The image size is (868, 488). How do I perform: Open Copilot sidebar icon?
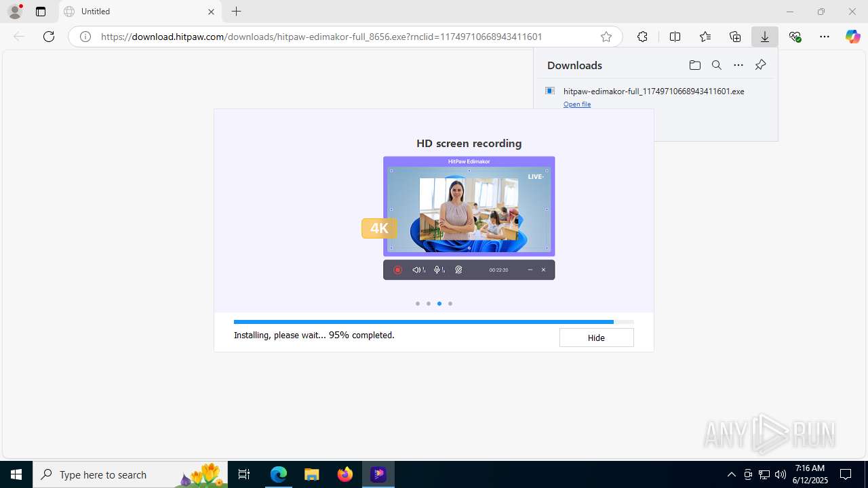pos(853,37)
